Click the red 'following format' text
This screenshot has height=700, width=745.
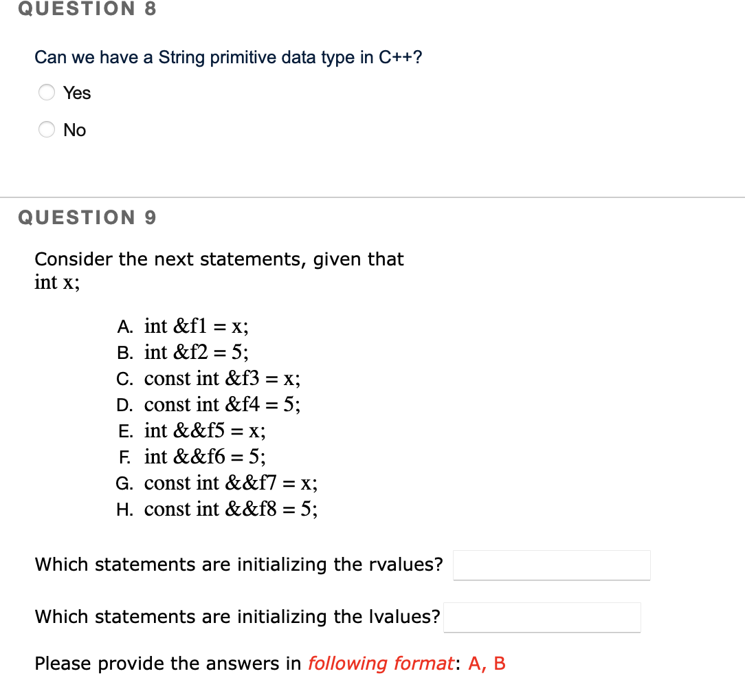[379, 663]
